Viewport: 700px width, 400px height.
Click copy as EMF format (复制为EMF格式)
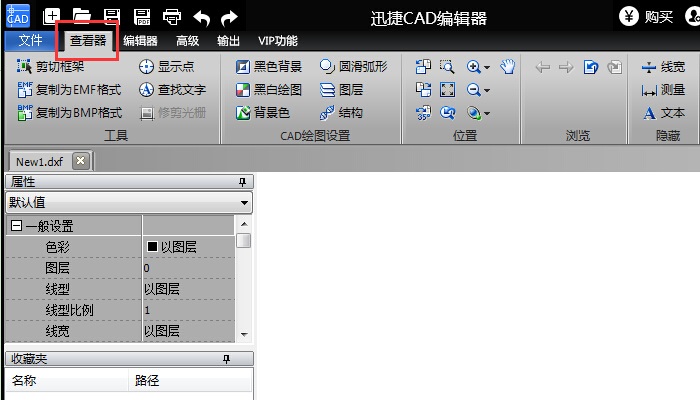pos(70,90)
